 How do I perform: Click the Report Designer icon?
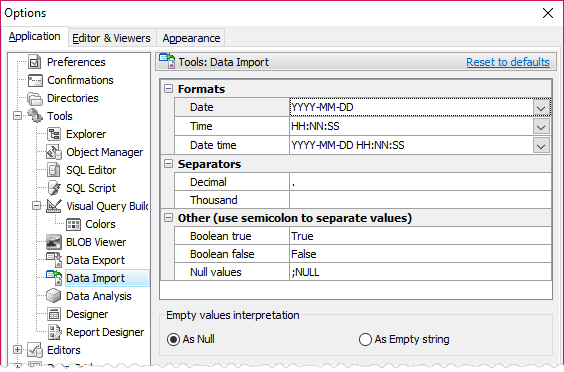point(55,332)
